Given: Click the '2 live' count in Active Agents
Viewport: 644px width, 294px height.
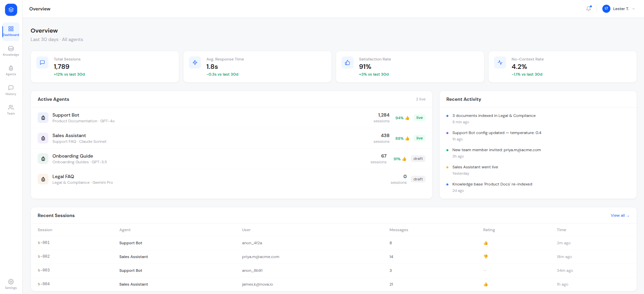Looking at the screenshot, I should pos(420,99).
